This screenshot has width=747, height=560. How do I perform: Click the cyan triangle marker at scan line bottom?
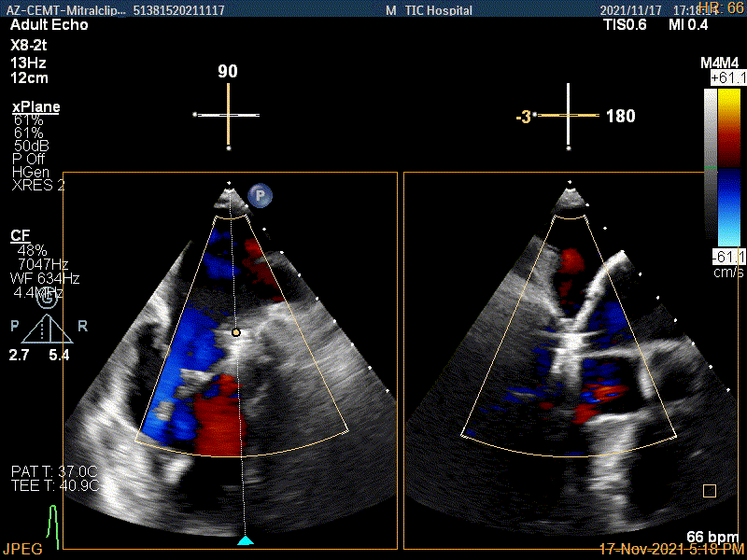pos(245,540)
